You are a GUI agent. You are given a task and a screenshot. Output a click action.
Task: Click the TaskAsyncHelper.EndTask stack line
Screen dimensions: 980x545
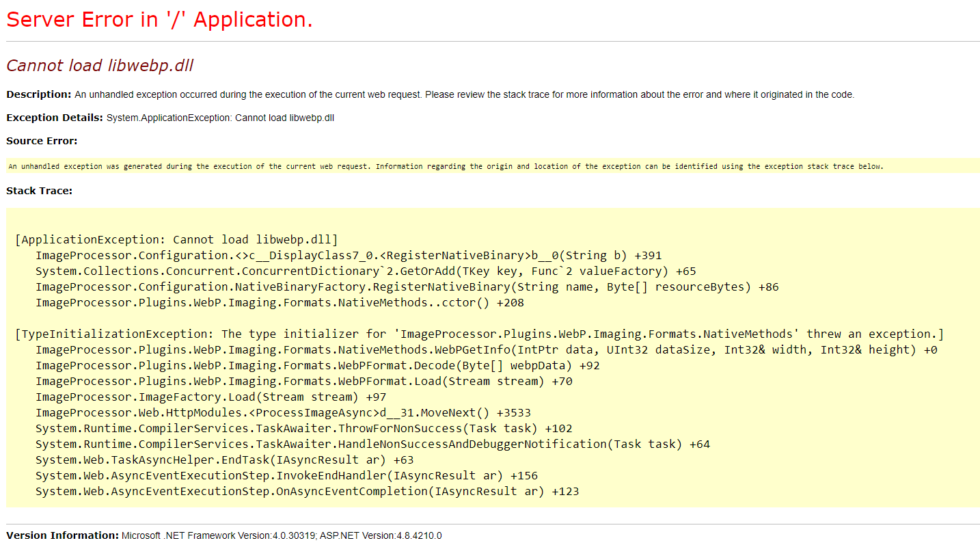pos(225,460)
